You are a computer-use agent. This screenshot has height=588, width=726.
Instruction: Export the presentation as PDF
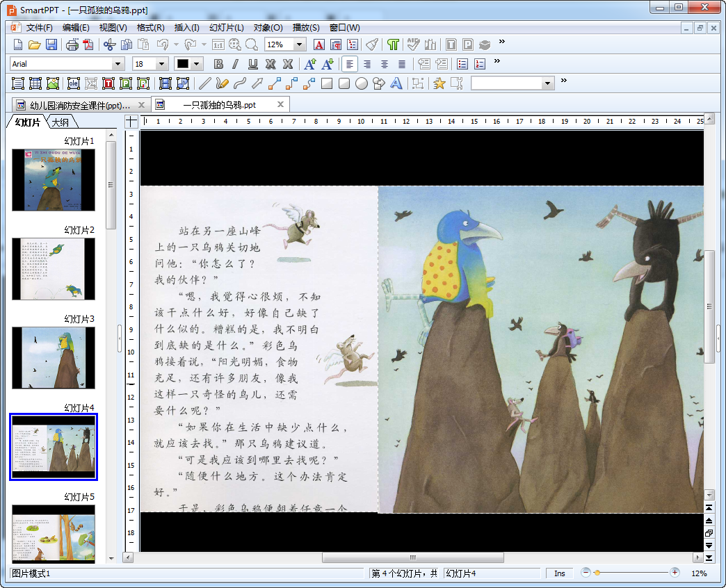pos(88,44)
